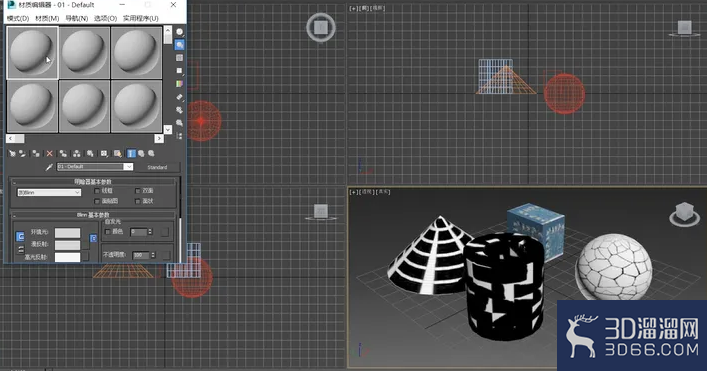The width and height of the screenshot is (707, 371).
Task: Click Go to Parent icon
Action: coord(141,154)
